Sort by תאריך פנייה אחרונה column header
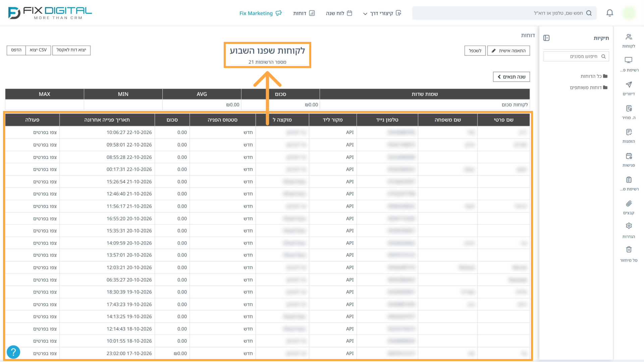This screenshot has height=362, width=644. [x=107, y=120]
